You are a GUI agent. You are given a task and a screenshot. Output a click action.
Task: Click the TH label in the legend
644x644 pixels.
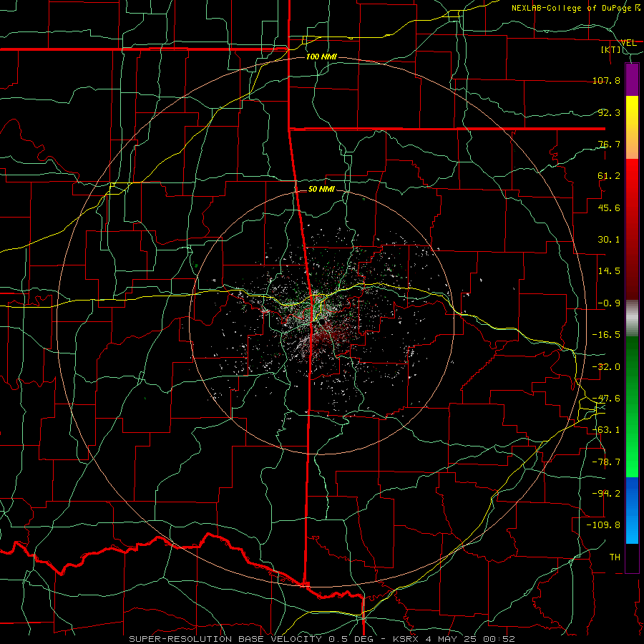[x=615, y=557]
